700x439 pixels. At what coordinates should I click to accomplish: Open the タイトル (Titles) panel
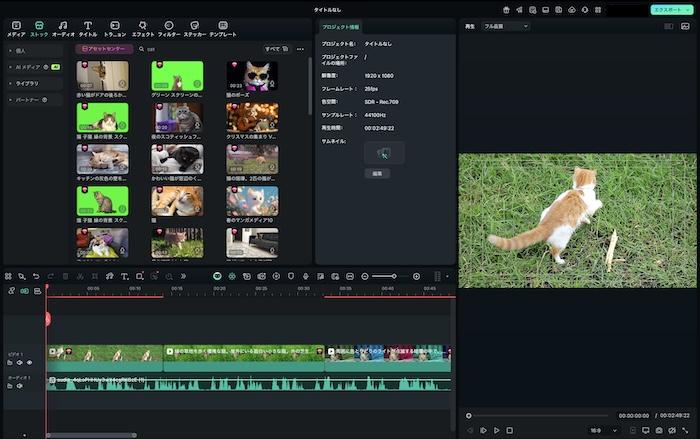click(x=87, y=27)
